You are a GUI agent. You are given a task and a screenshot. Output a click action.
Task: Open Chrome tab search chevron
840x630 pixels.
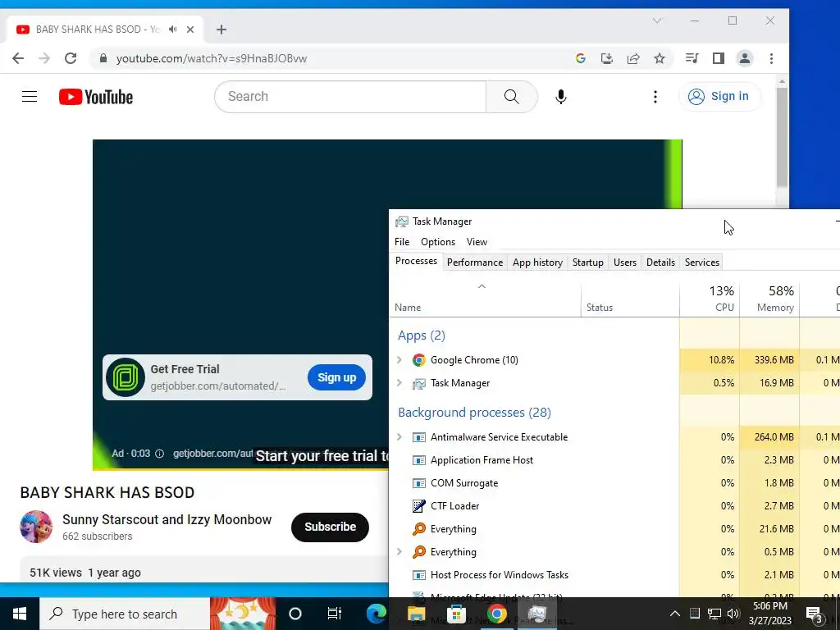pos(657,21)
